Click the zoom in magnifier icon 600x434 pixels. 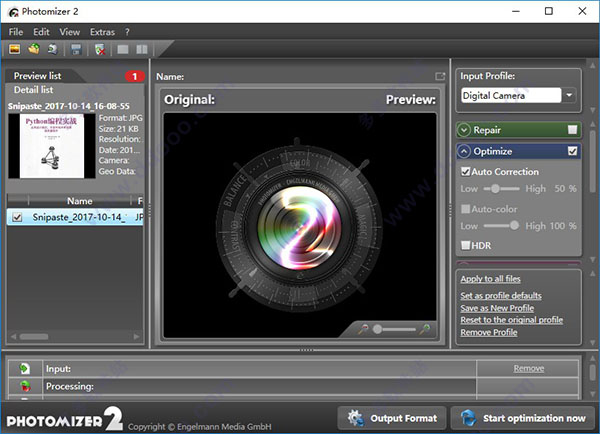(425, 329)
